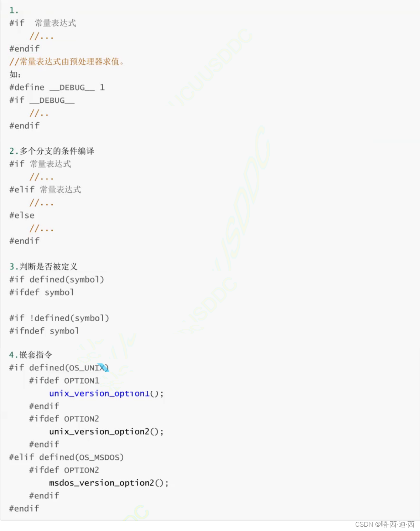
Task: Click the '#if !defined(symbol)' line
Action: [59, 318]
